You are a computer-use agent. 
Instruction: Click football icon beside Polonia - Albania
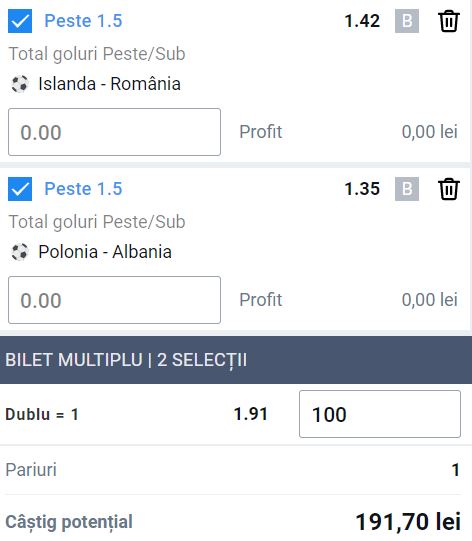20,252
